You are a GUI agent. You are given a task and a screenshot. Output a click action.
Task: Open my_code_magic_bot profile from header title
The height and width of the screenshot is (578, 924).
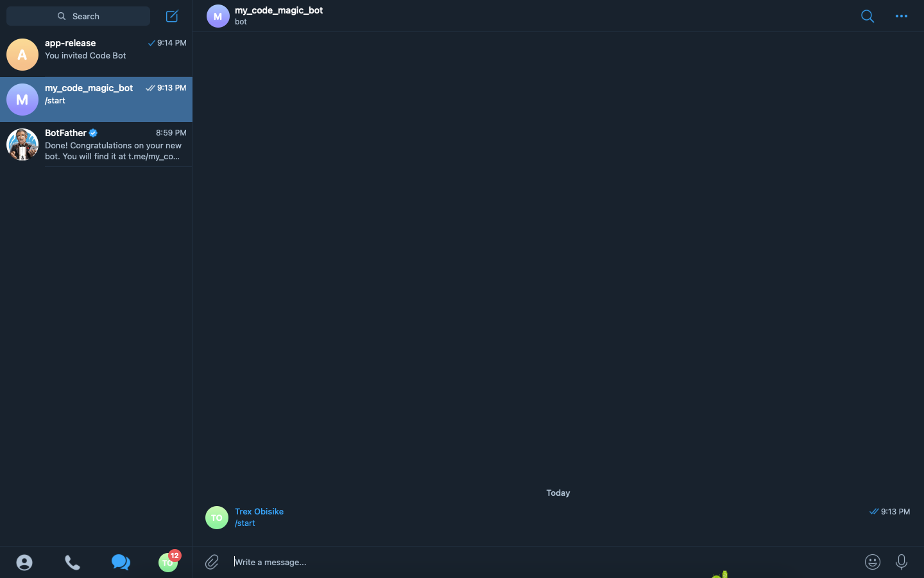[x=278, y=10]
